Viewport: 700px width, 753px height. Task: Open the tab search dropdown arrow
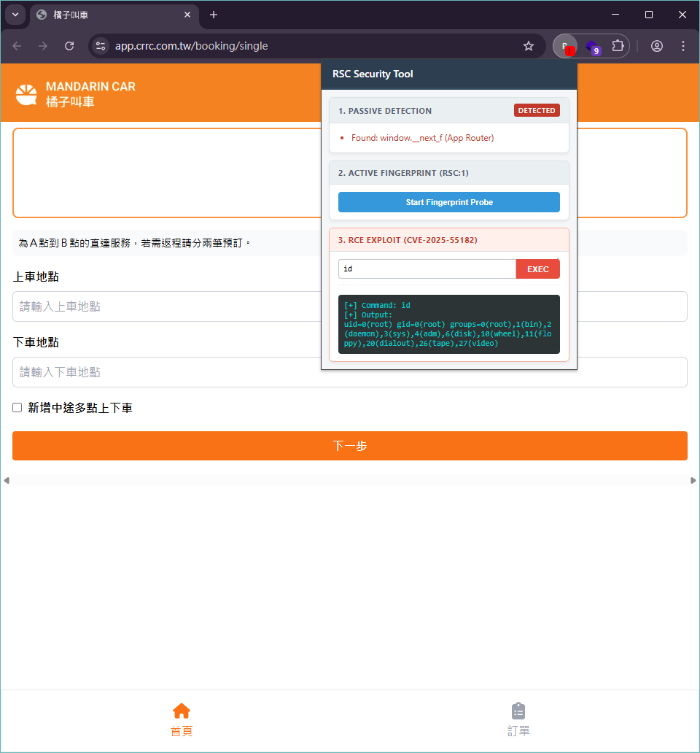coord(15,15)
